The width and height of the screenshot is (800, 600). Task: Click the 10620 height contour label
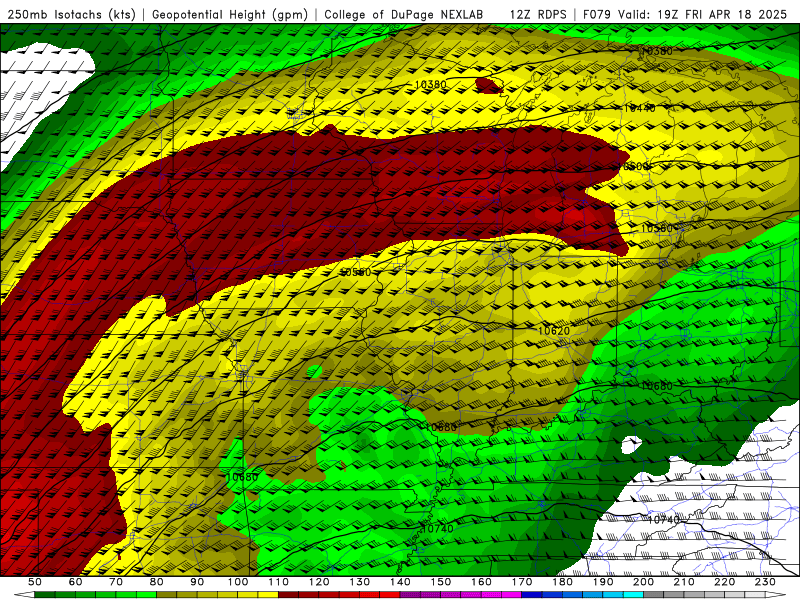pyautogui.click(x=554, y=331)
